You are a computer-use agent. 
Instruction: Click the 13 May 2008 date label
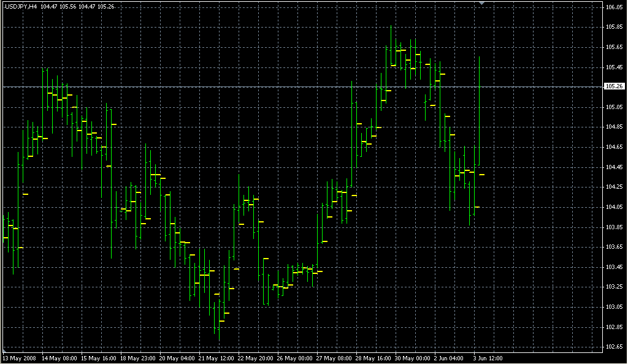(18, 358)
